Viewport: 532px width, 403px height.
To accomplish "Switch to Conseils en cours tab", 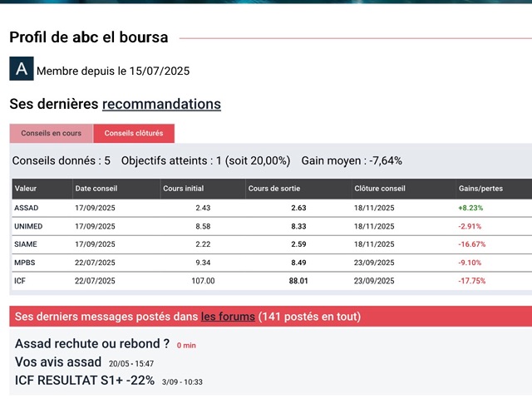I will pyautogui.click(x=52, y=133).
